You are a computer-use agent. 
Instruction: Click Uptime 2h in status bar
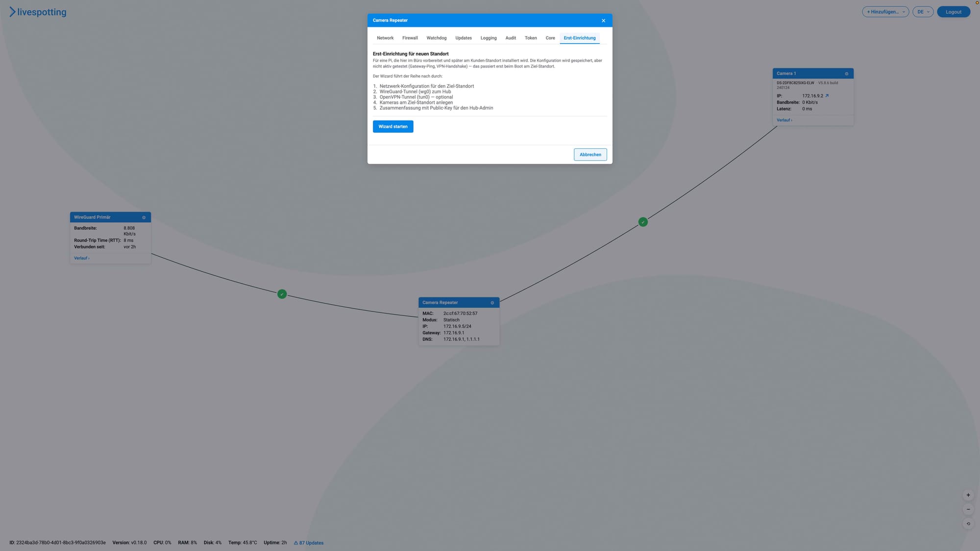click(x=275, y=543)
